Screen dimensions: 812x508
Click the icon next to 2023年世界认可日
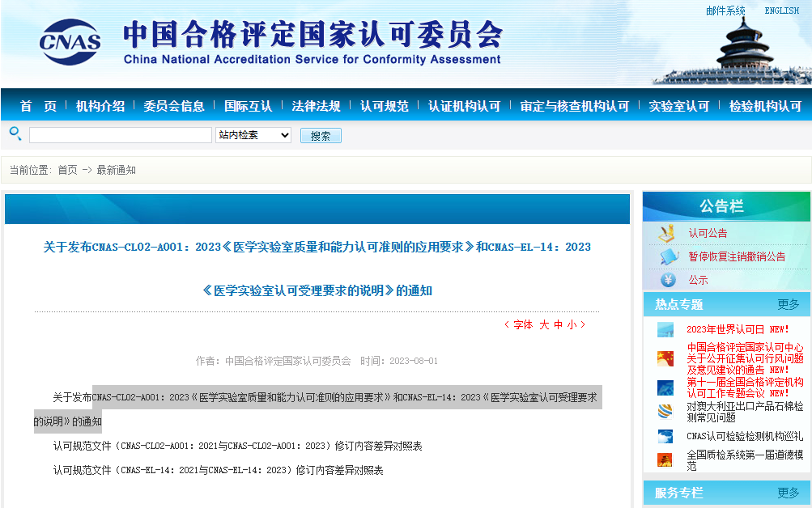click(665, 329)
